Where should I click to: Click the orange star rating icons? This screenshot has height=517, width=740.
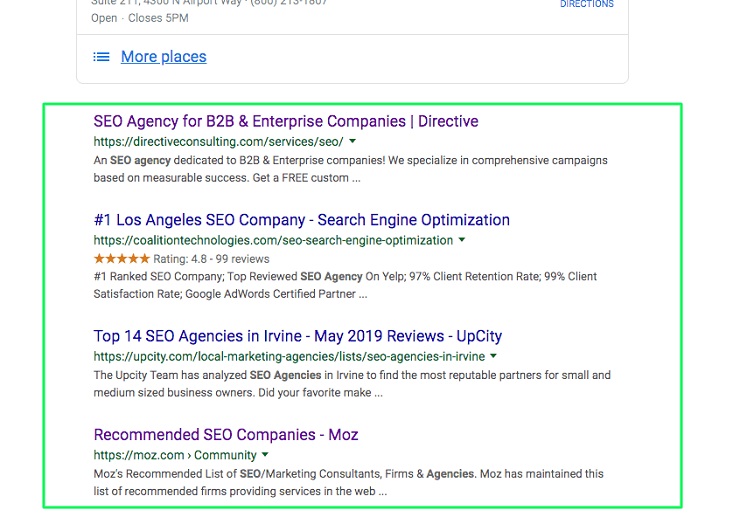point(122,258)
